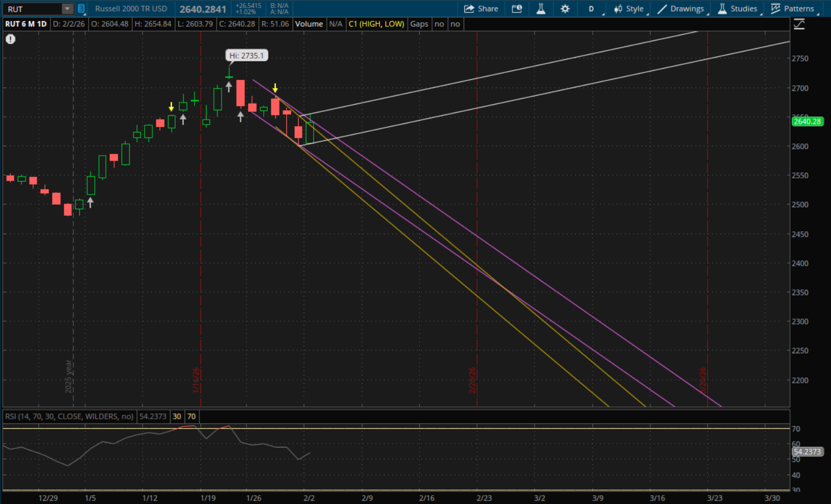Expand the RUT symbol dropdown arrow
Screen dimensions: 831x504
click(x=67, y=9)
